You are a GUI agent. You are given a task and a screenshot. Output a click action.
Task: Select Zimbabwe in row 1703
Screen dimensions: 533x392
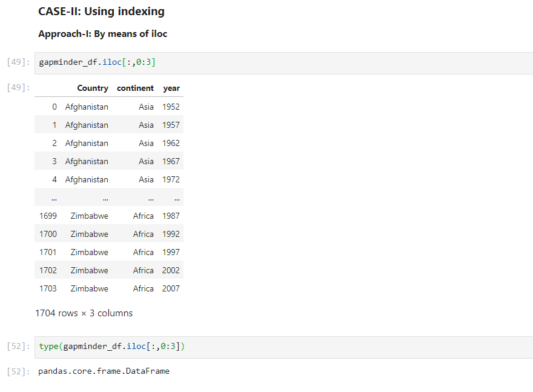pyautogui.click(x=90, y=288)
